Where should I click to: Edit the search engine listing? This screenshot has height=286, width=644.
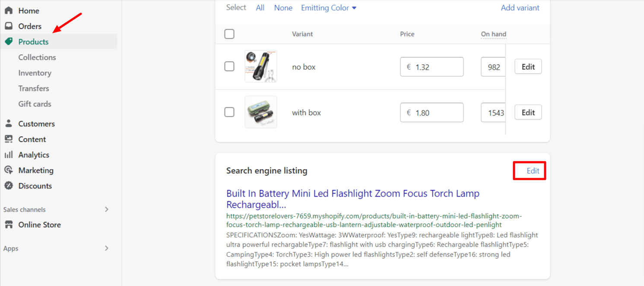point(533,171)
